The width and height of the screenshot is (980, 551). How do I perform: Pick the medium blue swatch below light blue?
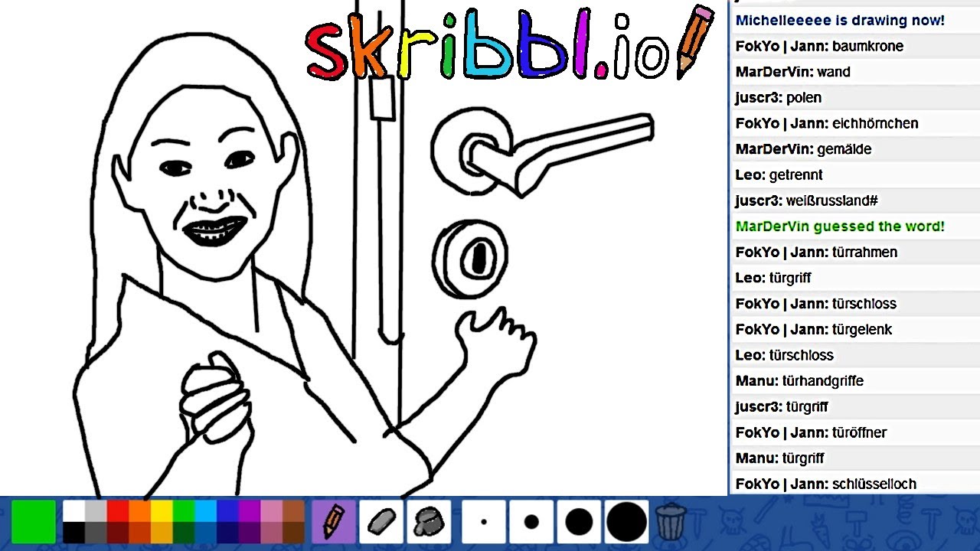point(206,533)
